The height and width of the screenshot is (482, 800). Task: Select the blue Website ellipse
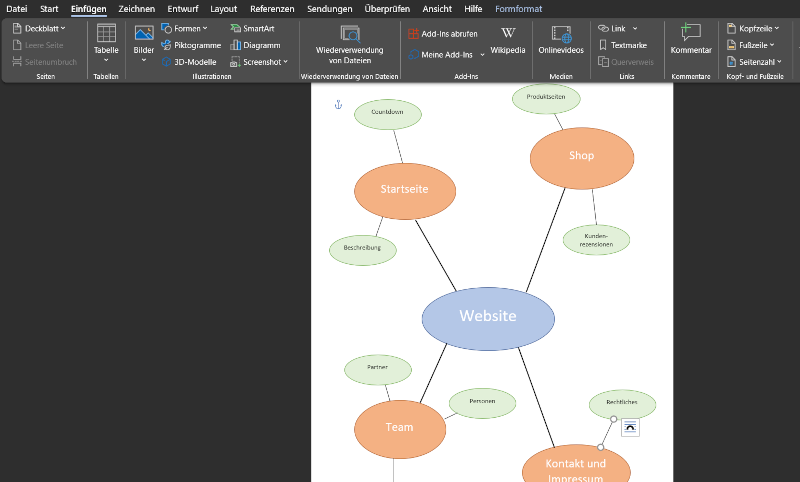pyautogui.click(x=488, y=318)
